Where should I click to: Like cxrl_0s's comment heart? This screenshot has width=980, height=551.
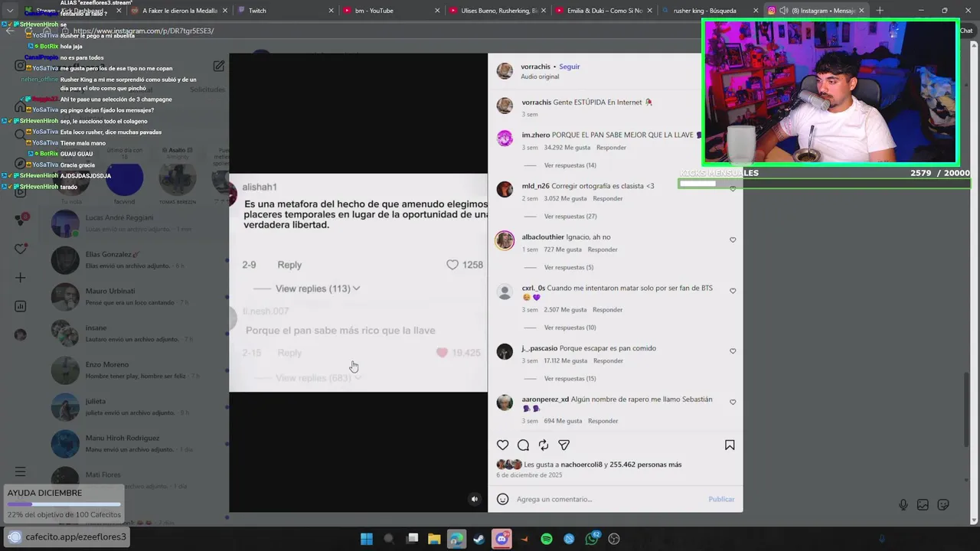point(733,291)
